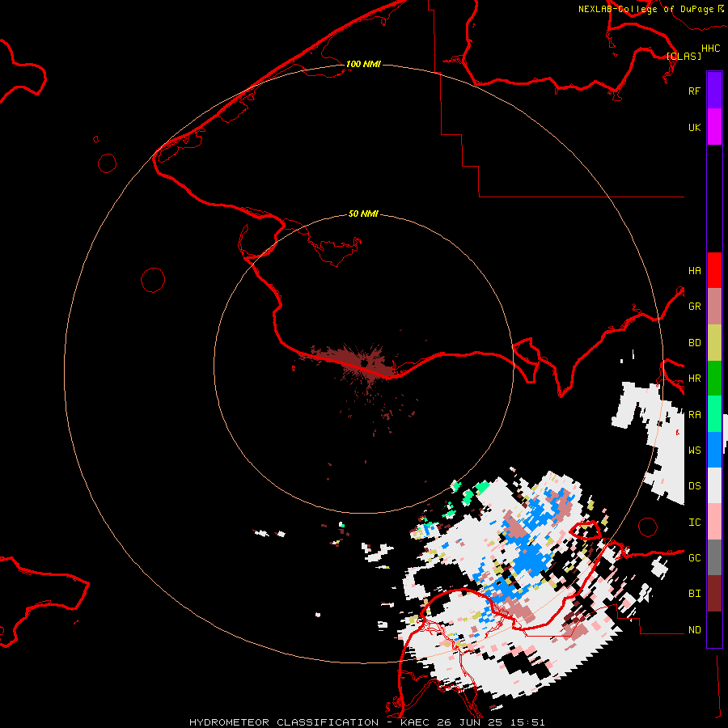Pick the DS white legend swatch
Viewport: 728px width, 728px height.
pos(714,485)
